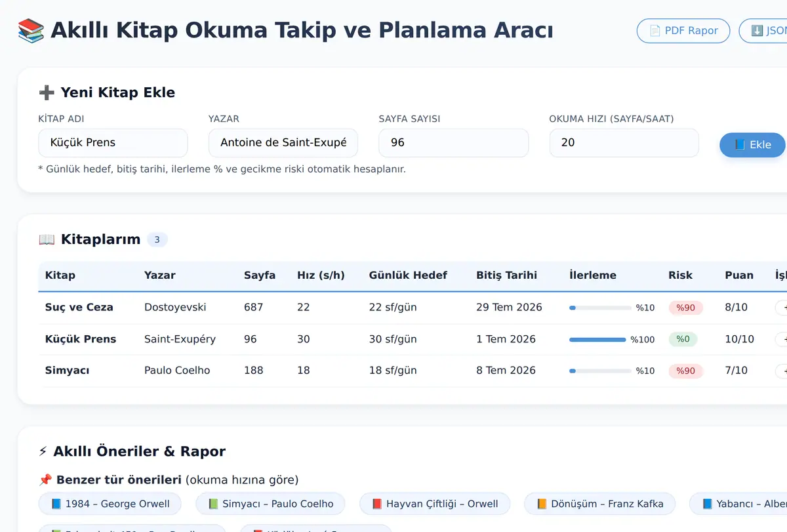Click the Risk column header
Image resolution: width=787 pixels, height=532 pixels.
pyautogui.click(x=680, y=276)
